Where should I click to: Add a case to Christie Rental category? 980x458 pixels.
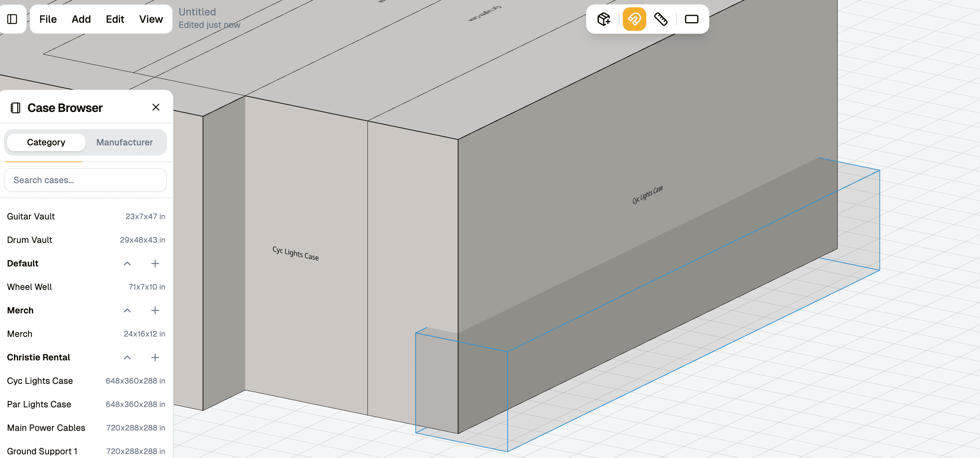[155, 357]
